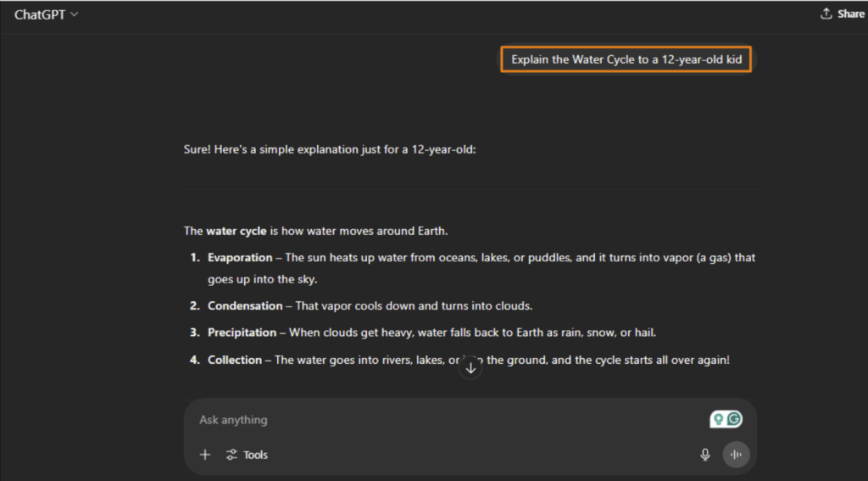Click the bold phrase water cycle

[236, 231]
